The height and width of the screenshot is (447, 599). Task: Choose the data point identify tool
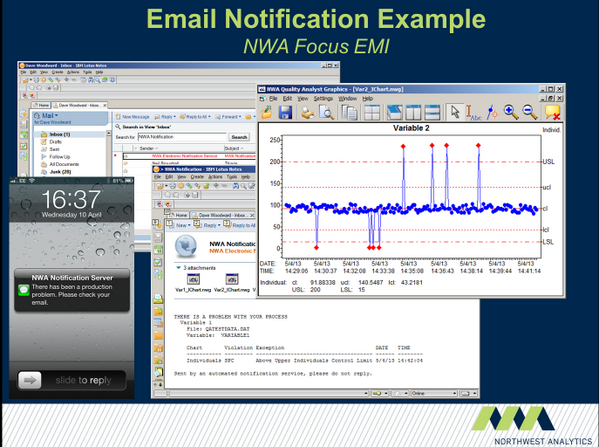492,112
